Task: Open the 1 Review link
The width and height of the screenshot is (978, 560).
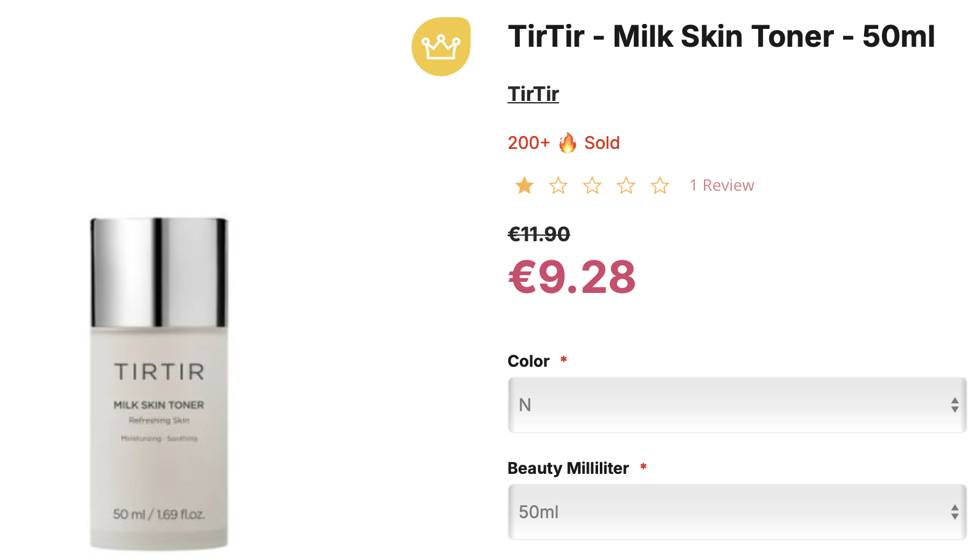Action: tap(722, 185)
